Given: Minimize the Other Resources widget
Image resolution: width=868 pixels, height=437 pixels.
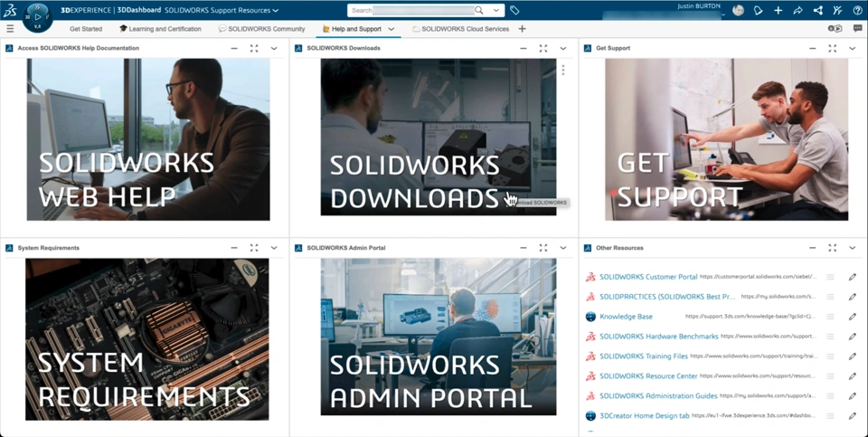Looking at the screenshot, I should click(x=812, y=248).
